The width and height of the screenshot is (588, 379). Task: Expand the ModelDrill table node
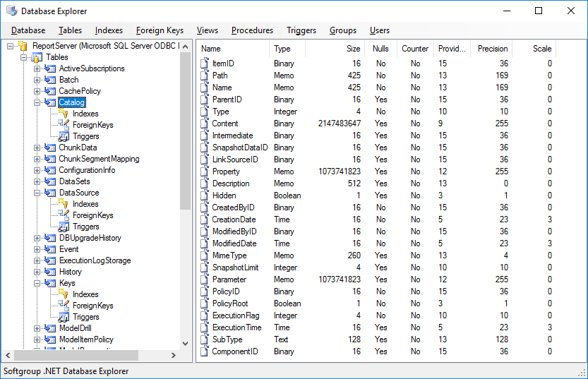pos(37,328)
